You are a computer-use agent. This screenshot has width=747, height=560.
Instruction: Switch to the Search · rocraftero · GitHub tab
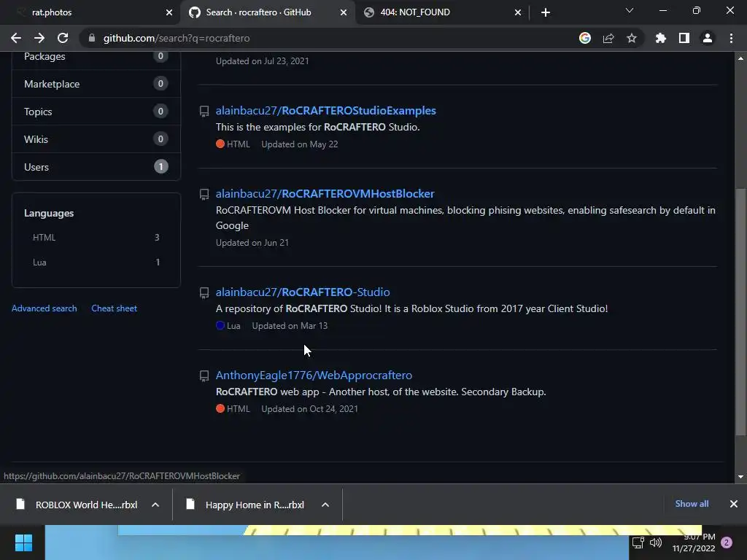click(x=267, y=12)
